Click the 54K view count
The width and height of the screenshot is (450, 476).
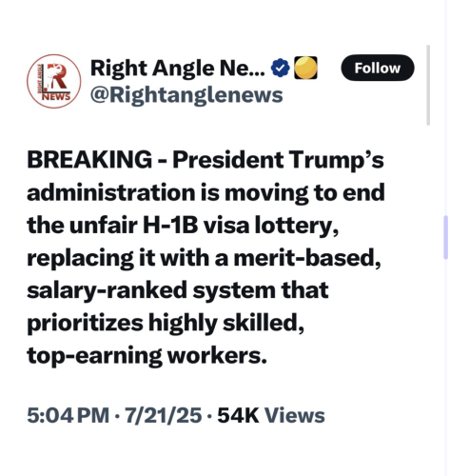238,415
